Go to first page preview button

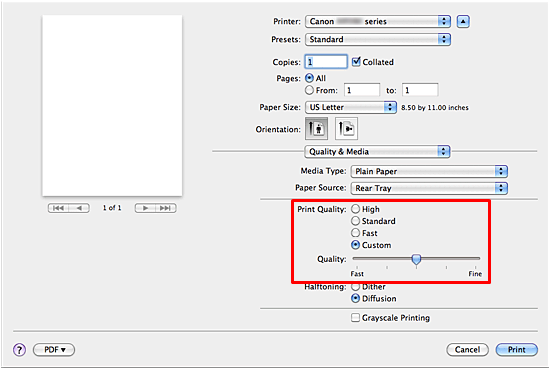coord(58,208)
